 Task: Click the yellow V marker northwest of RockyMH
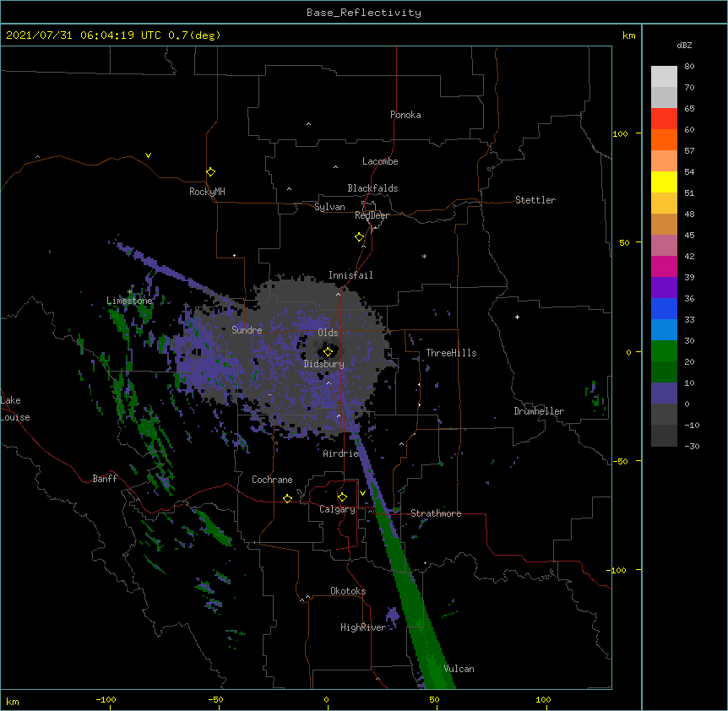148,155
